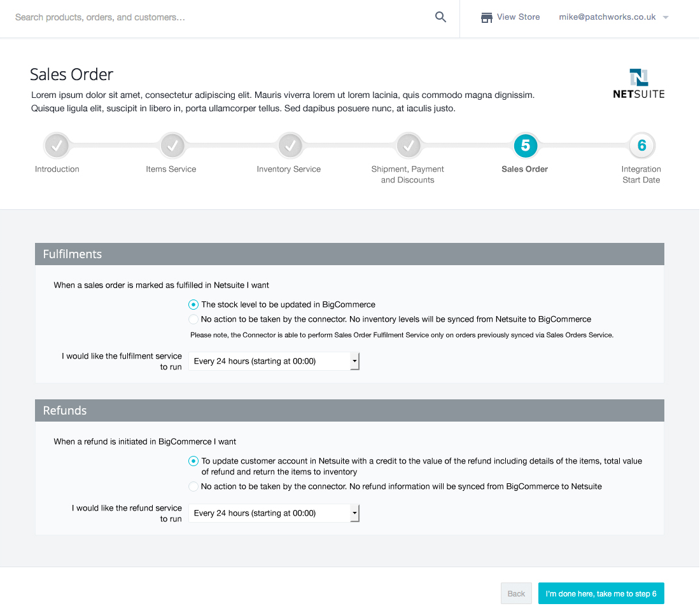Screen dimensions: 700x613
Task: Open the fulfilment service schedule dropdown
Action: (274, 361)
